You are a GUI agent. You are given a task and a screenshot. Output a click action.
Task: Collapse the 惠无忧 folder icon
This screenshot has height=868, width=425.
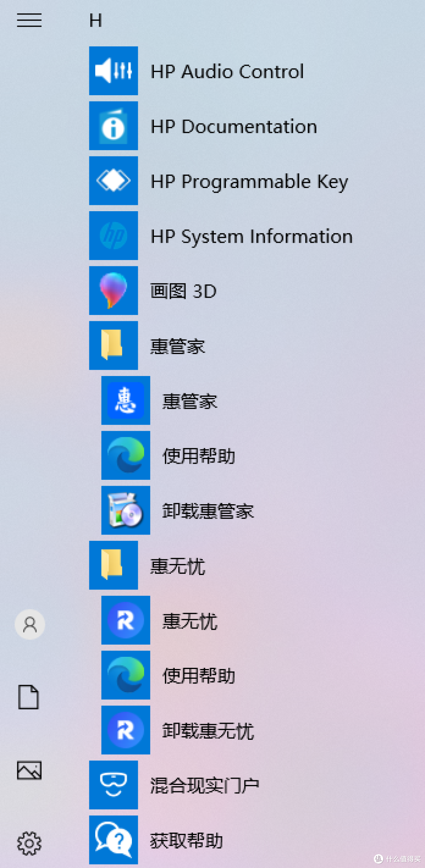113,565
